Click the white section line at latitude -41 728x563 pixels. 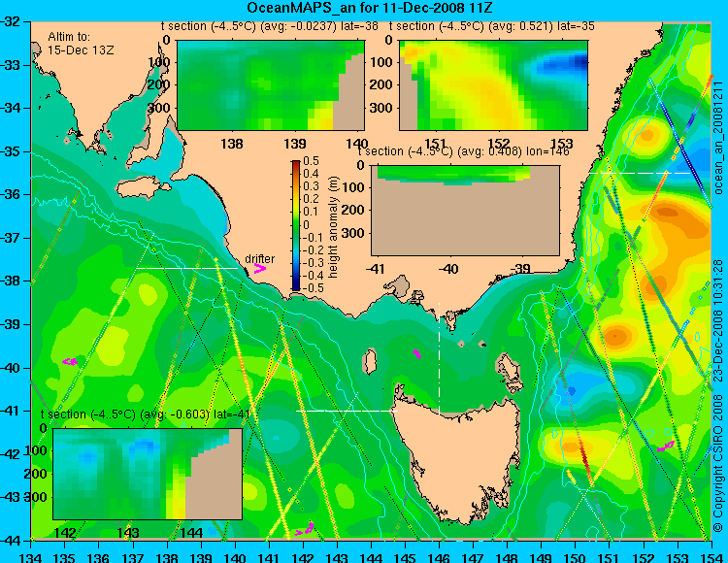point(347,411)
